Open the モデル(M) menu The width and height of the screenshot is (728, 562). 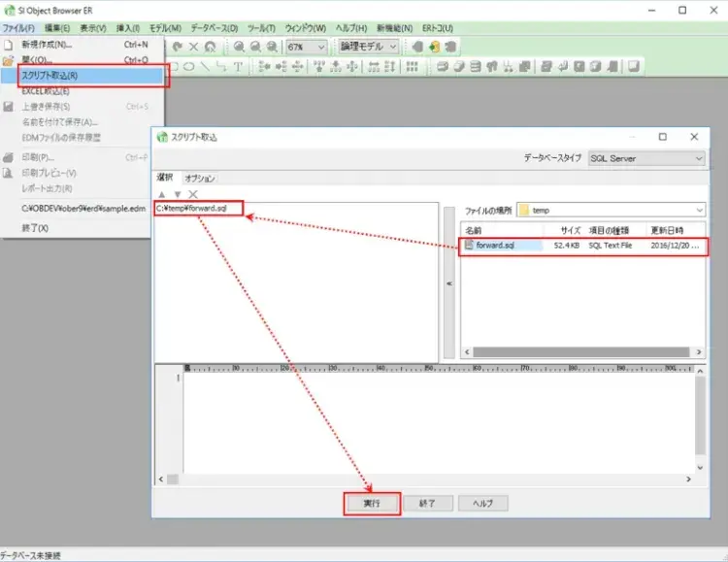click(x=165, y=28)
